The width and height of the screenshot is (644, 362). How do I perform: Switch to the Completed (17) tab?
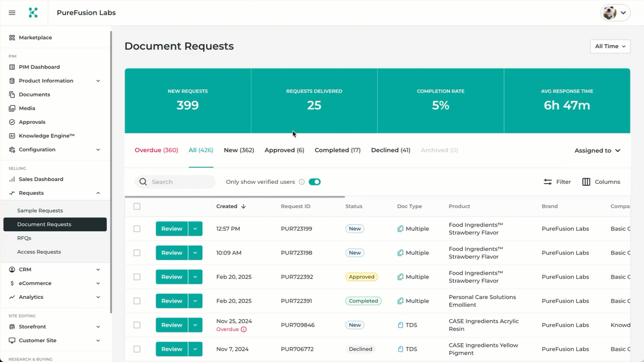337,150
